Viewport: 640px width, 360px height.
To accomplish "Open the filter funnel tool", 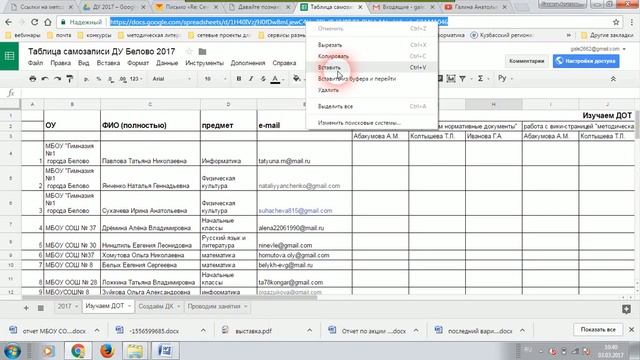I will pos(462,78).
